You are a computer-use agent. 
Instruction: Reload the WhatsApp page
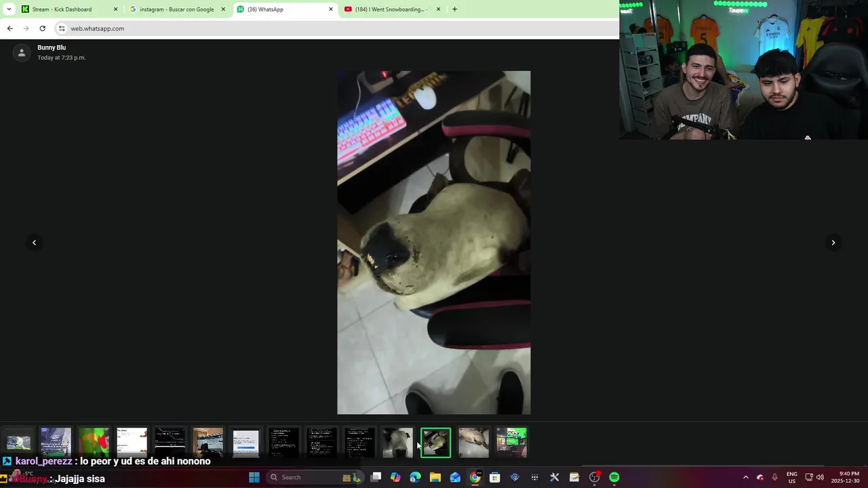pyautogui.click(x=42, y=28)
